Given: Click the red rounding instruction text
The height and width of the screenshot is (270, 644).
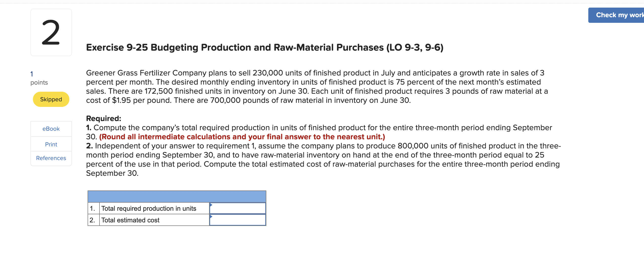Looking at the screenshot, I should click(242, 137).
